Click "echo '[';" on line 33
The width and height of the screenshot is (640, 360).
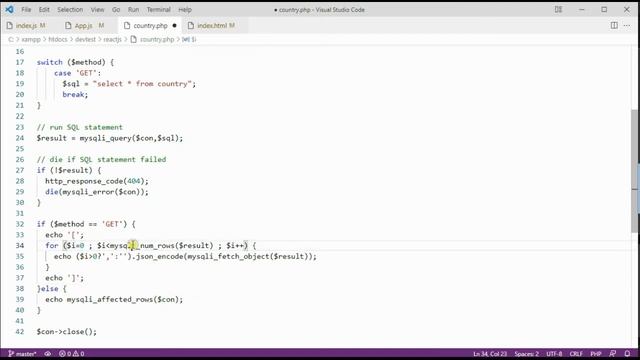pos(64,235)
